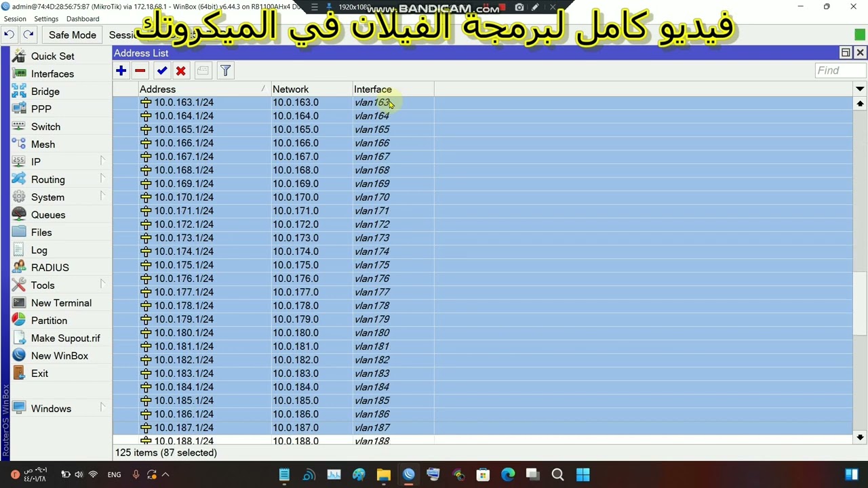Click the scrollbar down arrow
Image resolution: width=868 pixels, height=488 pixels.
[860, 438]
